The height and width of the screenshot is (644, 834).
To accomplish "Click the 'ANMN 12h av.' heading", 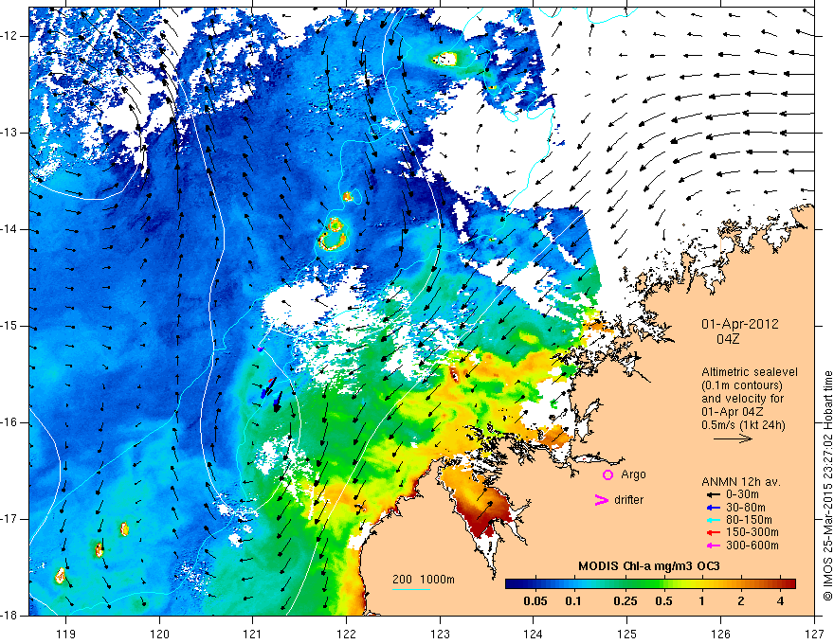I will pyautogui.click(x=741, y=482).
